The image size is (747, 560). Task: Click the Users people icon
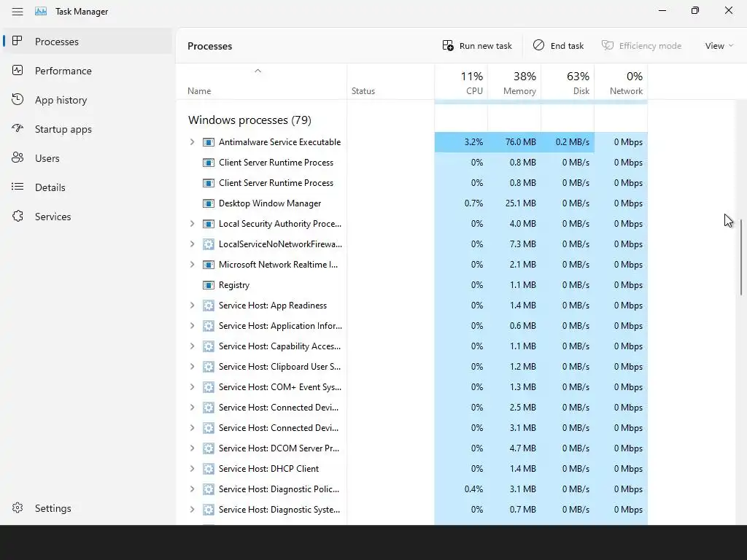tap(18, 157)
